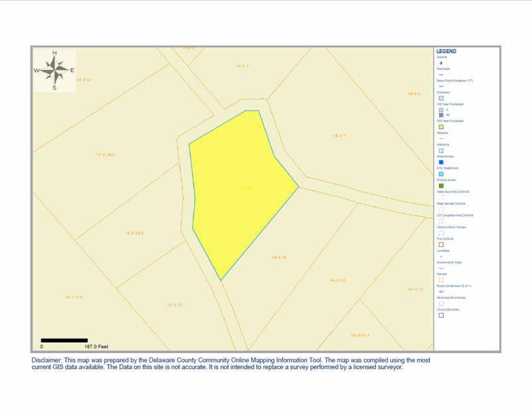The width and height of the screenshot is (532, 411).
Task: Click the Empire Zones dark green swatch
Action: (x=441, y=186)
